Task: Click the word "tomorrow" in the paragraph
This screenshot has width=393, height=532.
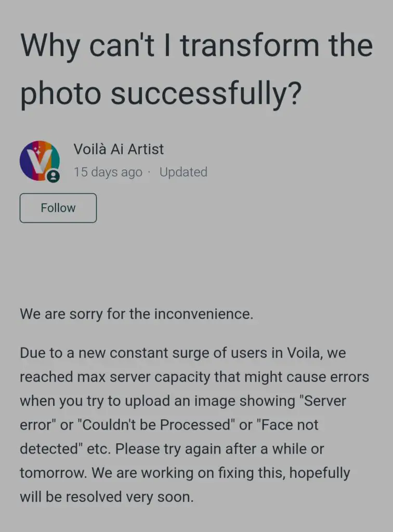Action: (53, 473)
